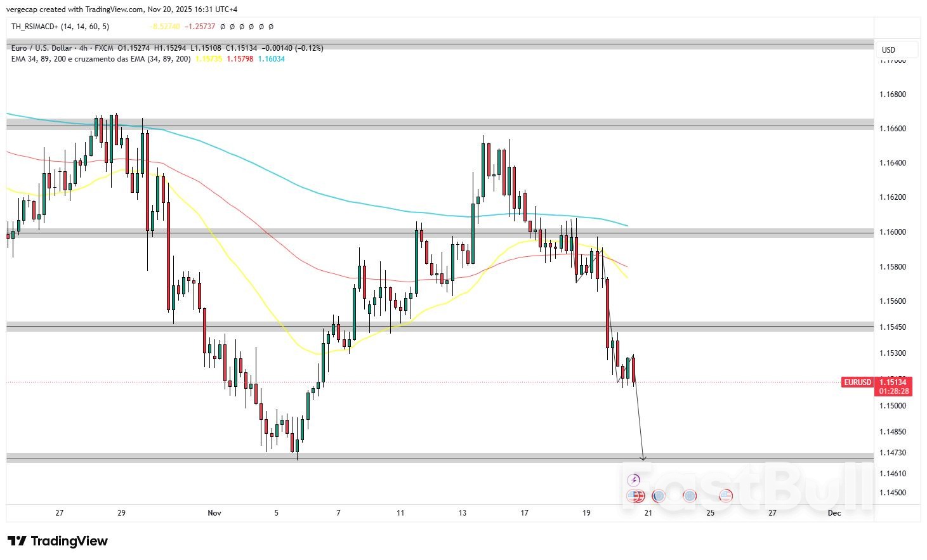Click the US flag event marker below 25
Viewport: 927px width, 560px height.
coord(725,497)
